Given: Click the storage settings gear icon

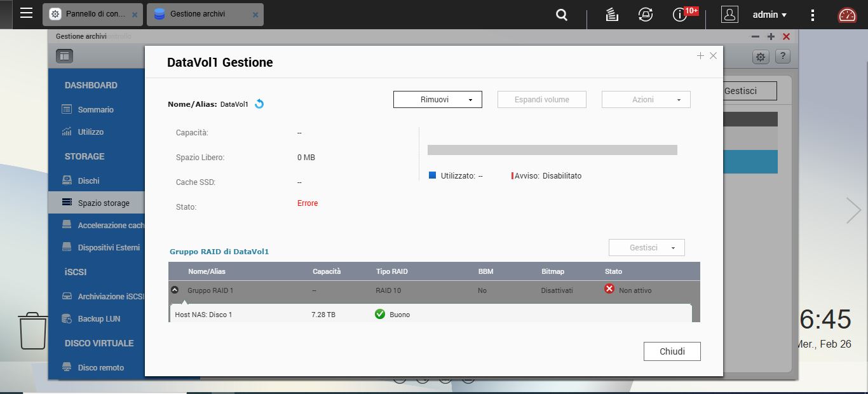Looking at the screenshot, I should (761, 57).
